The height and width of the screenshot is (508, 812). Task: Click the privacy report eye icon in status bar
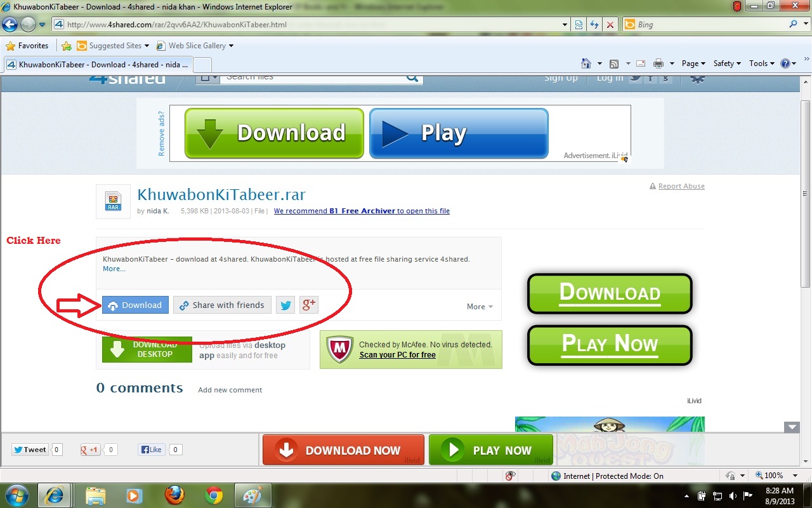pos(510,476)
